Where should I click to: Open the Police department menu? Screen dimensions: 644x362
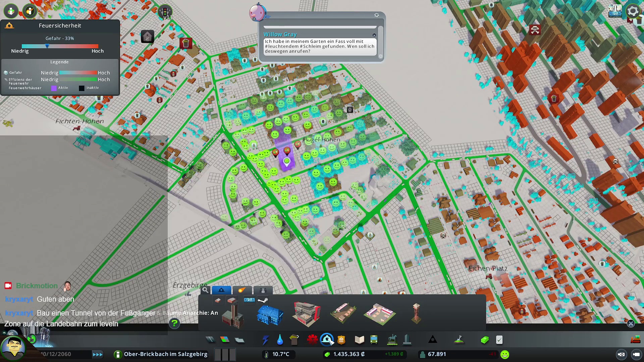click(341, 340)
